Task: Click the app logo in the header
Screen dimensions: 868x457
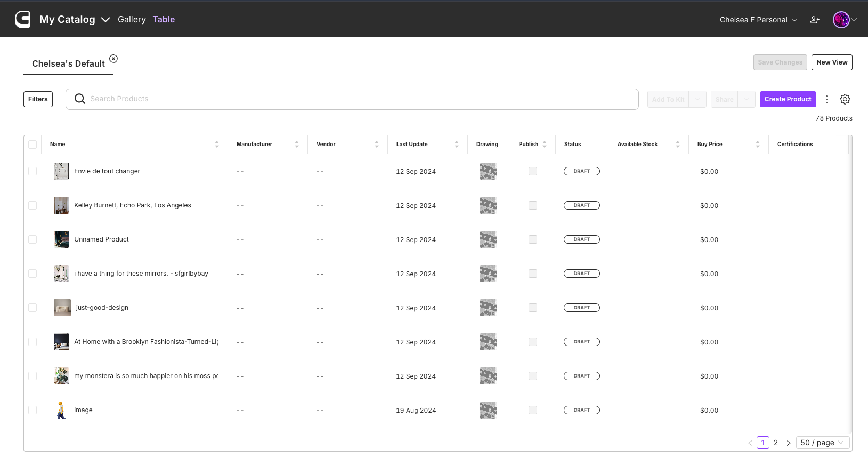Action: [x=22, y=19]
